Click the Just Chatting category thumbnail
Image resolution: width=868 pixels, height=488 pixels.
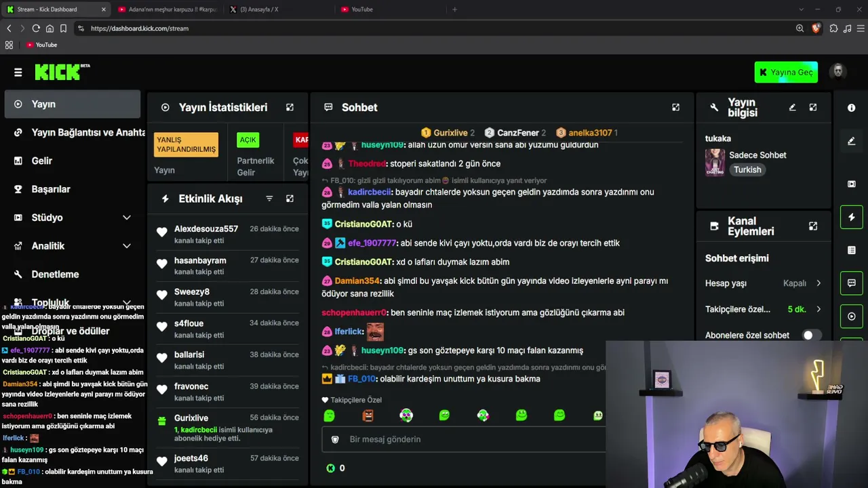click(715, 163)
